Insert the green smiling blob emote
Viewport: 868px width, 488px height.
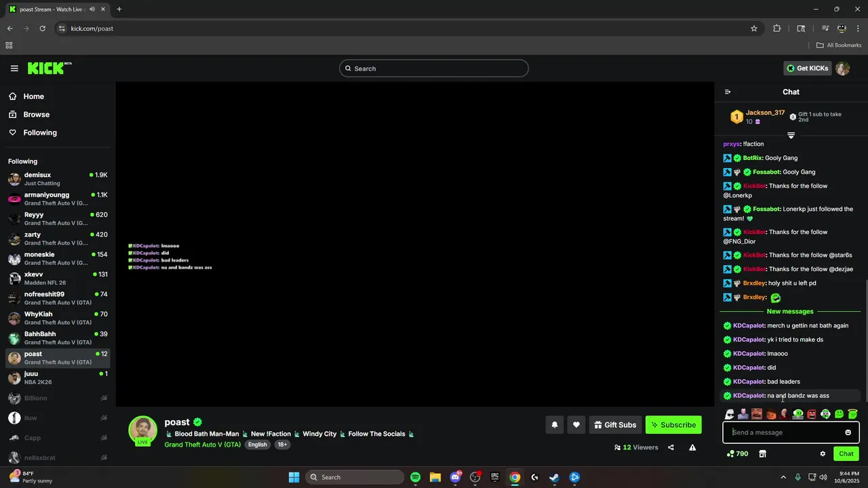[x=839, y=414]
